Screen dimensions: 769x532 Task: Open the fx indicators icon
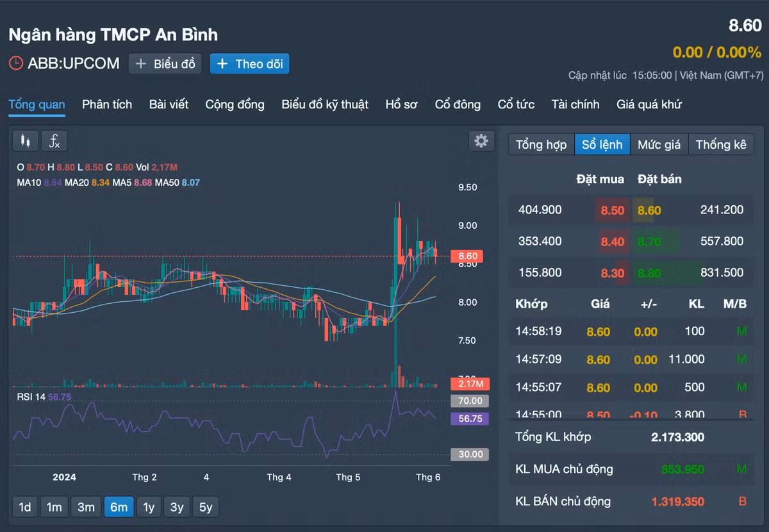tap(54, 140)
